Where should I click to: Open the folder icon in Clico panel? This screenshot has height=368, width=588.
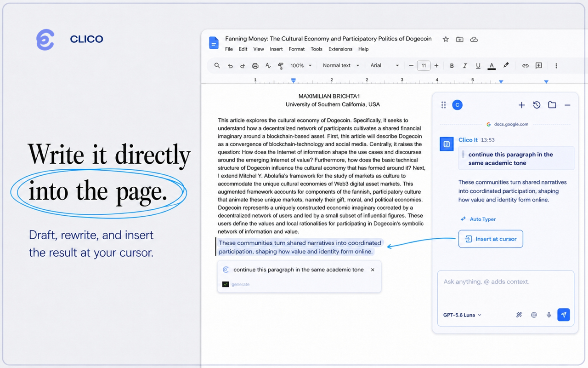pos(552,105)
